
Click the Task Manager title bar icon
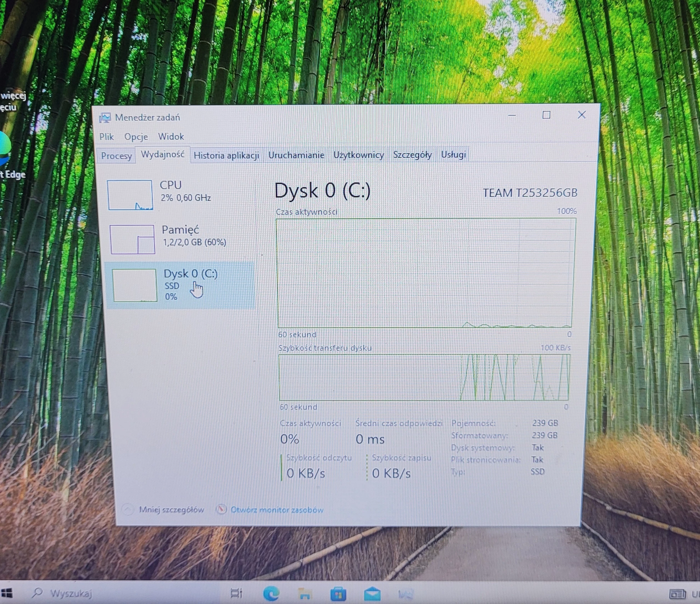[x=105, y=117]
